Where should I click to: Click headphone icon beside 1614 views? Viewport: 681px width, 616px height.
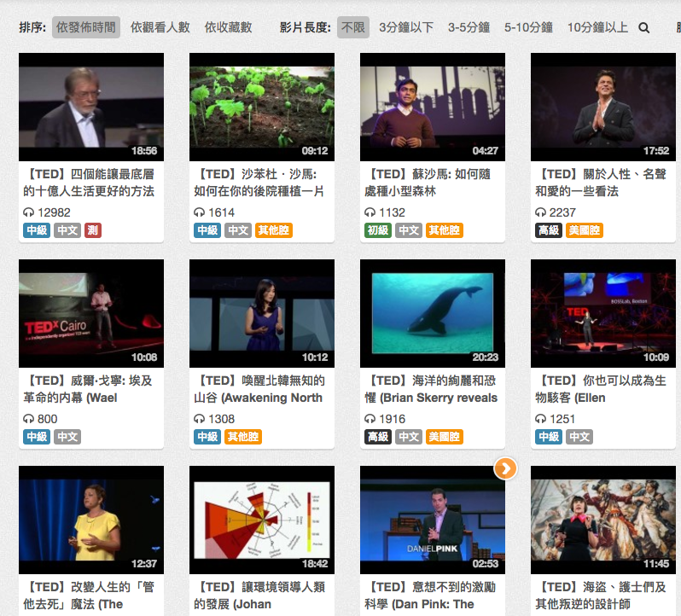pyautogui.click(x=199, y=212)
